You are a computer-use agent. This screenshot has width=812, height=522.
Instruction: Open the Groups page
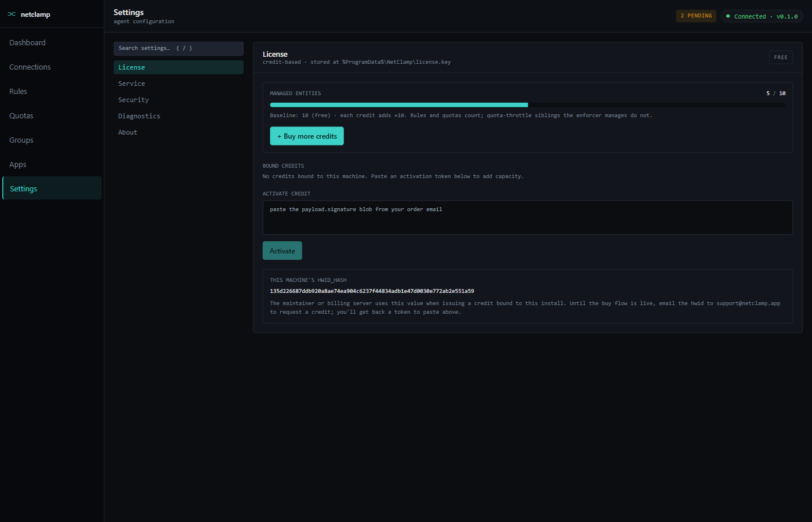click(52, 140)
